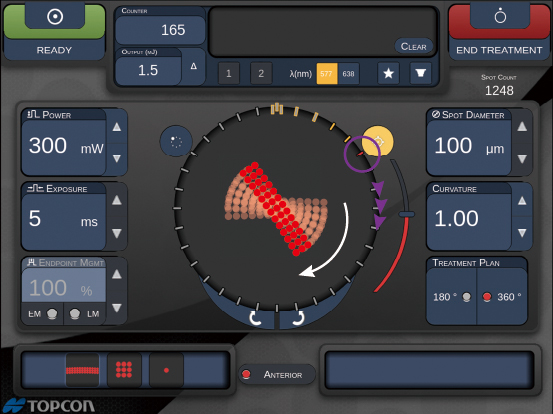Viewport: 553px width, 414px height.
Task: Select the square grid pattern icon
Action: (x=124, y=370)
